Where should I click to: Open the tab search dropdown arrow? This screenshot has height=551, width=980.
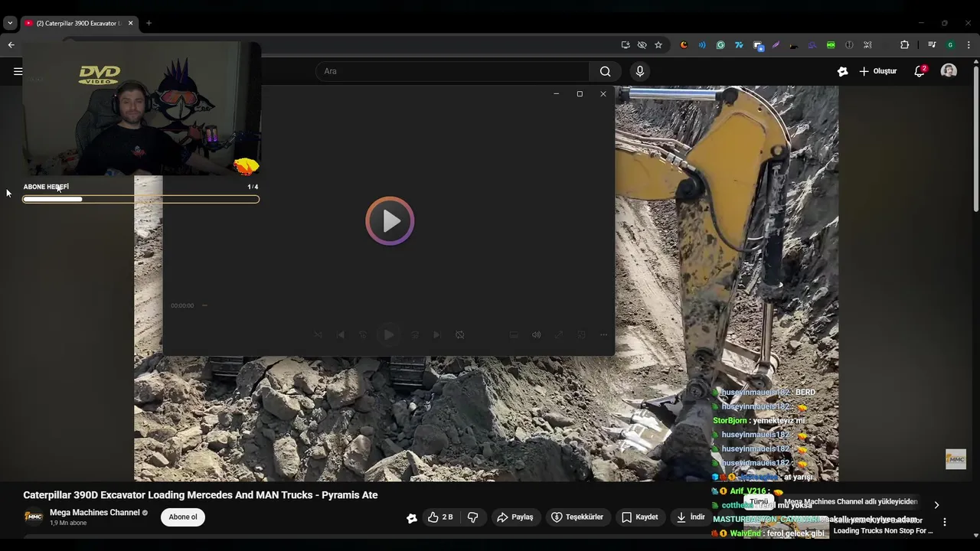click(10, 23)
